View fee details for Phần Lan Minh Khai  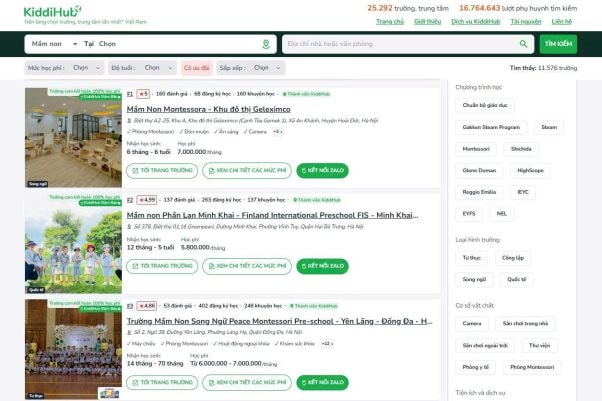[x=247, y=266]
